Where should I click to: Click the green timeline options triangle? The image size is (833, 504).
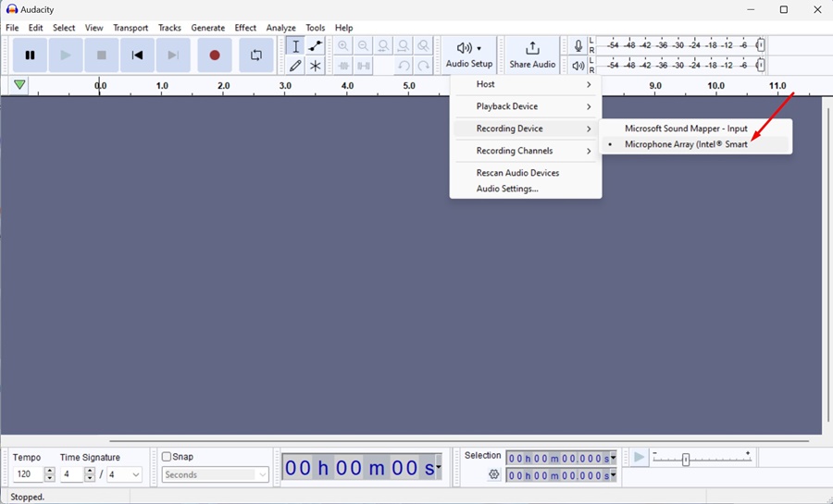(x=19, y=85)
